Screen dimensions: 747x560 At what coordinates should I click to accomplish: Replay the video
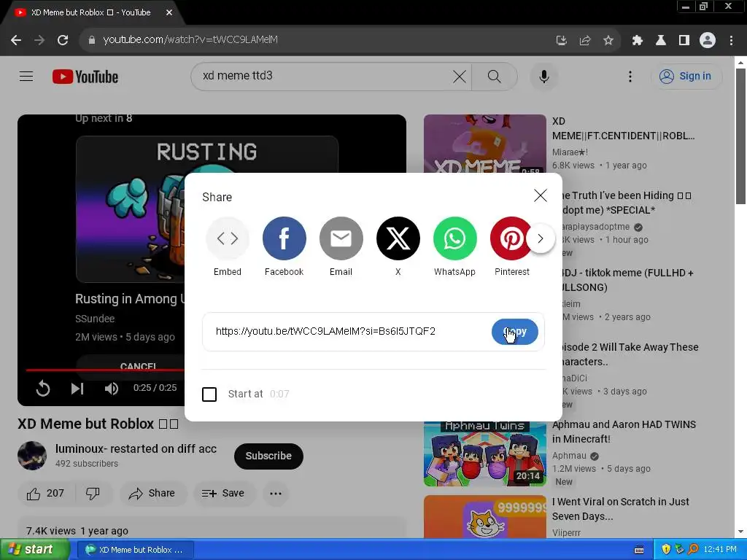[43, 388]
